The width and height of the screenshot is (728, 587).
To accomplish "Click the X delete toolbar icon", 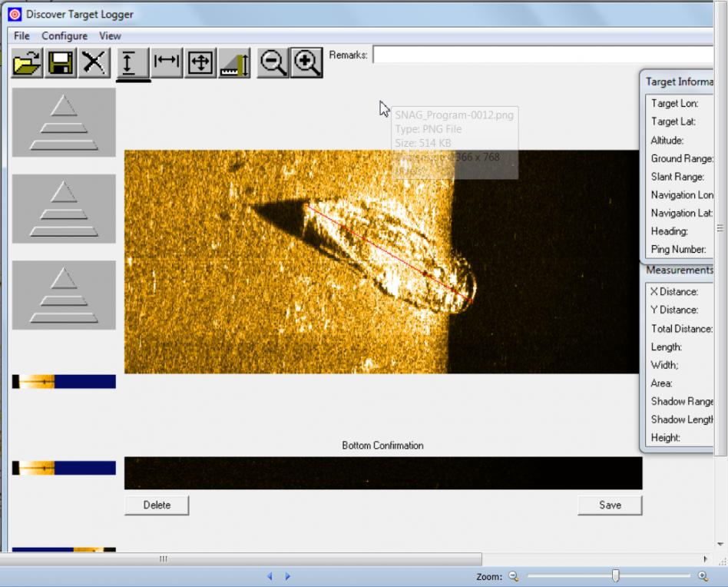I will coord(94,63).
